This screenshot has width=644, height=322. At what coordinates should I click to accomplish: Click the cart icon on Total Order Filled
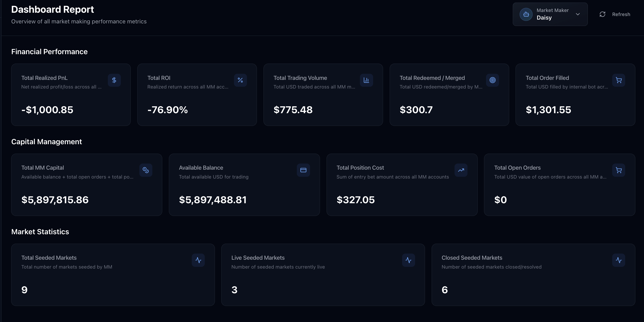(619, 80)
